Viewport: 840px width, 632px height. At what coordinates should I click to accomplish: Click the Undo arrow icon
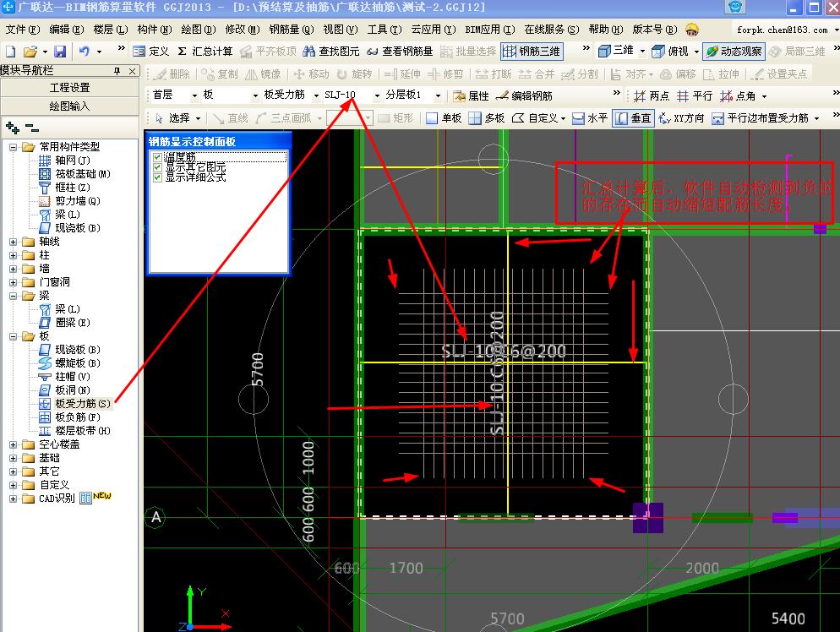85,52
